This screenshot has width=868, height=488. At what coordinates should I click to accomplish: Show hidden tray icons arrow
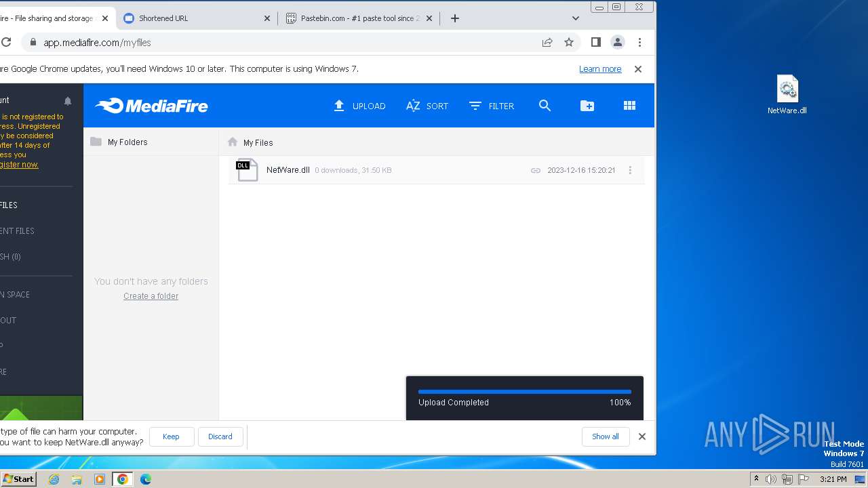[x=756, y=479]
